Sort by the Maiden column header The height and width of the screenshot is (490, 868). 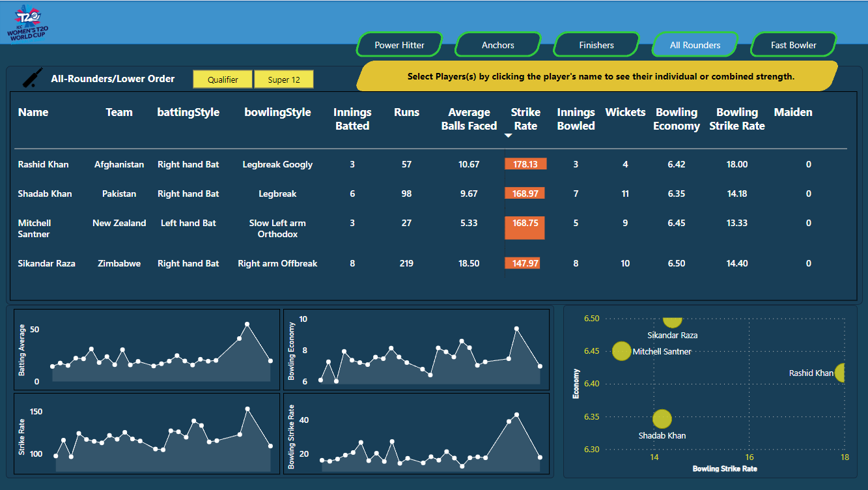click(x=793, y=112)
